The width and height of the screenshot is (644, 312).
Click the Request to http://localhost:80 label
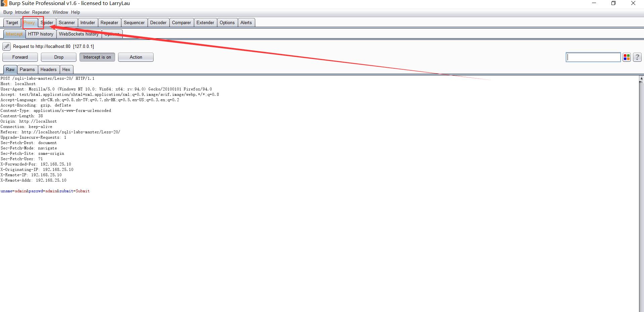pyautogui.click(x=53, y=47)
